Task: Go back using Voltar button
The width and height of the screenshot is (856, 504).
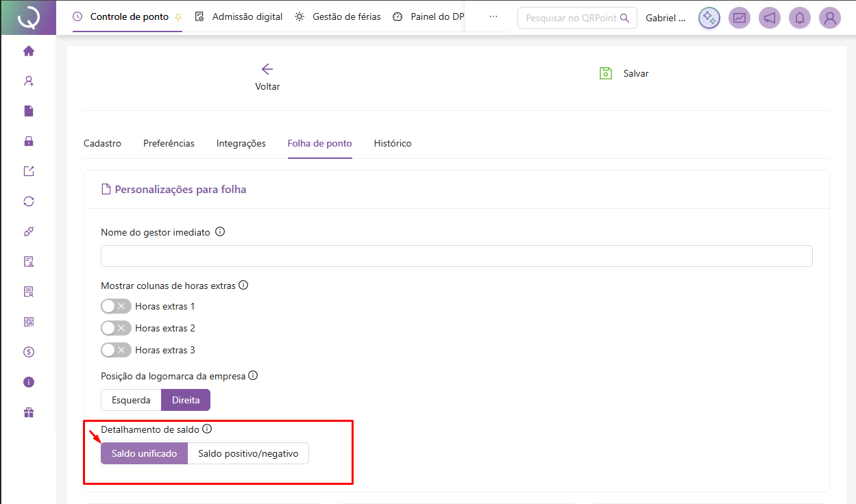Action: (267, 77)
